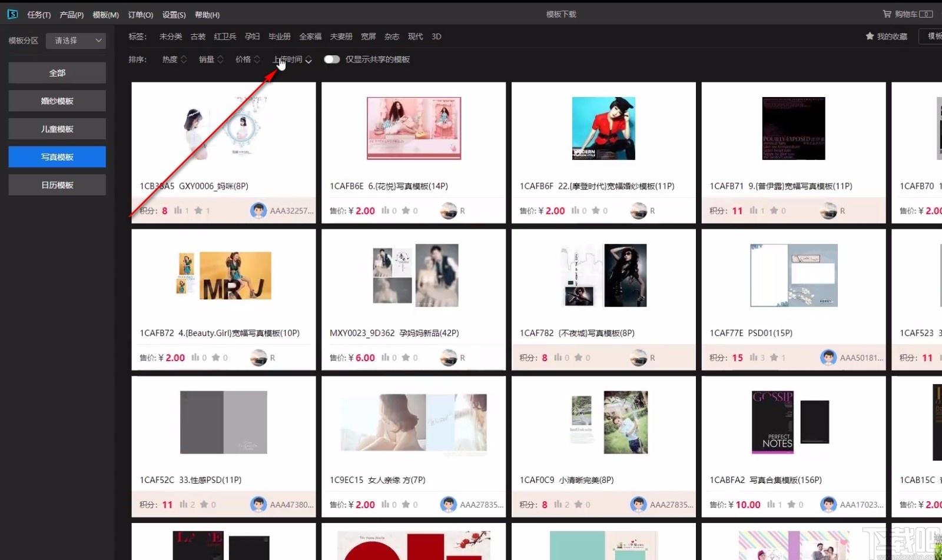Click star icon on 1CAF77E PSD01 card
The height and width of the screenshot is (560, 942).
[774, 358]
